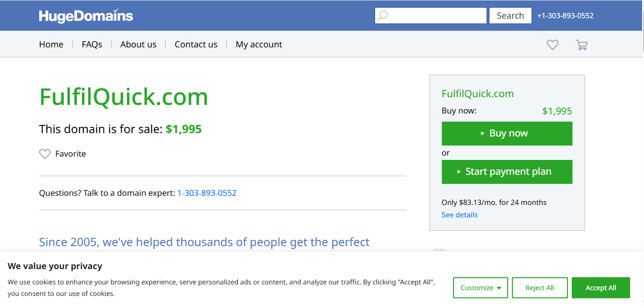Click the green Buy now button
The image size is (644, 305).
point(507,134)
